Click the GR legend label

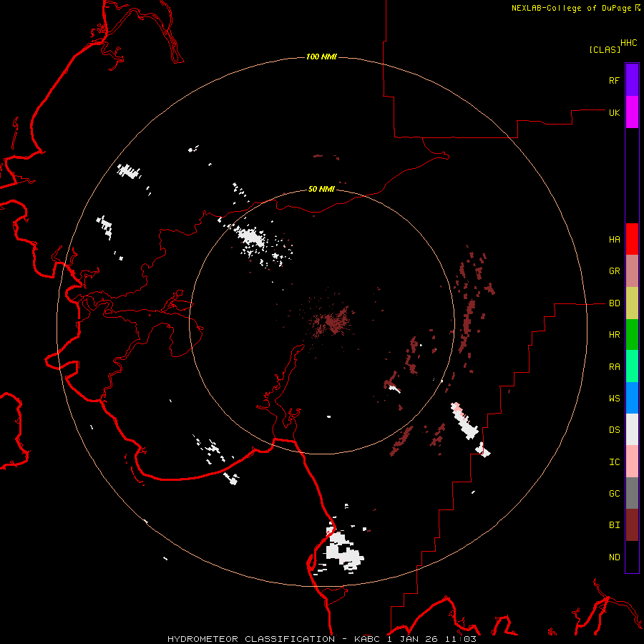tap(615, 271)
